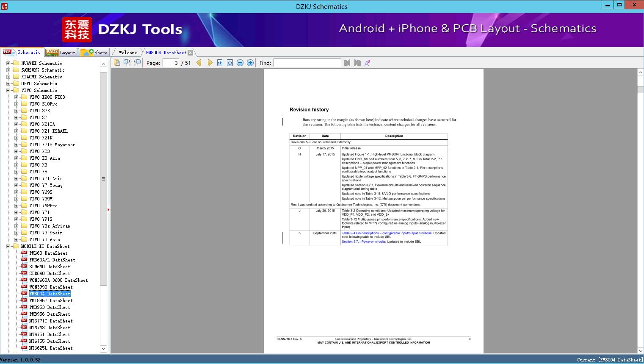
Task: Click the Find text box
Action: [307, 63]
